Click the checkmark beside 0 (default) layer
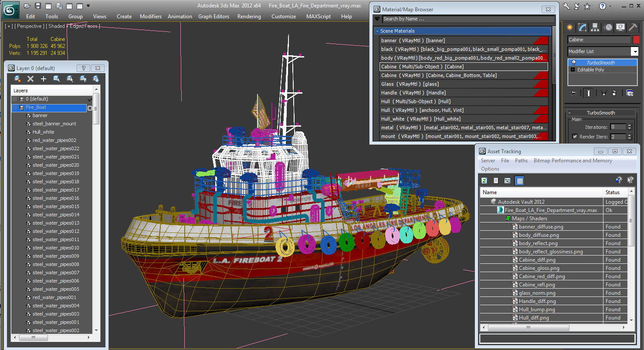The height and width of the screenshot is (350, 644). [x=90, y=99]
